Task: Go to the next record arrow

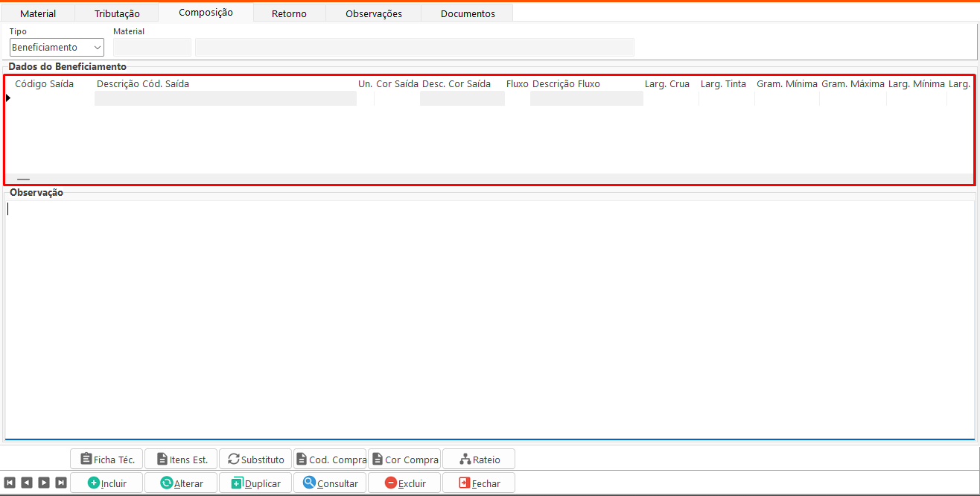Action: (x=44, y=483)
